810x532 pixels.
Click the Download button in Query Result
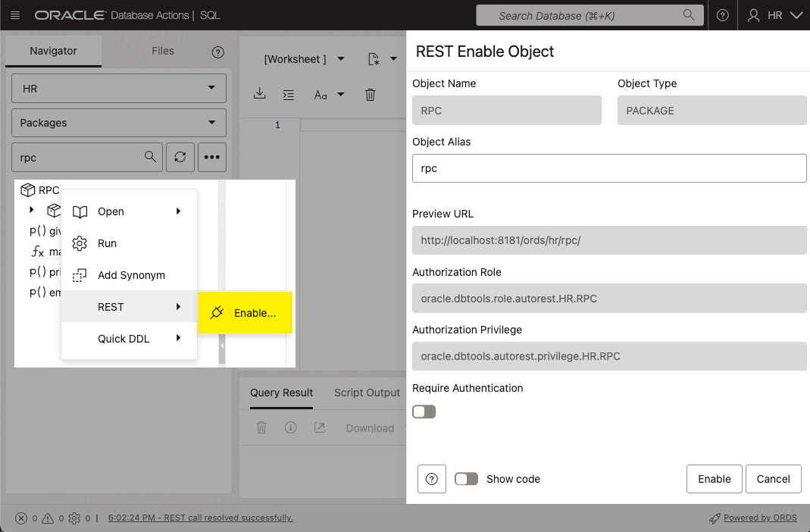pyautogui.click(x=370, y=428)
